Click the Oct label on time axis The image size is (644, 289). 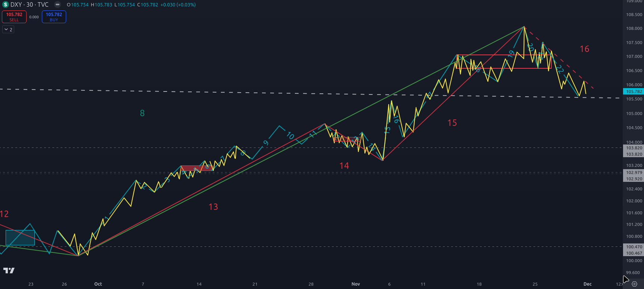click(98, 284)
